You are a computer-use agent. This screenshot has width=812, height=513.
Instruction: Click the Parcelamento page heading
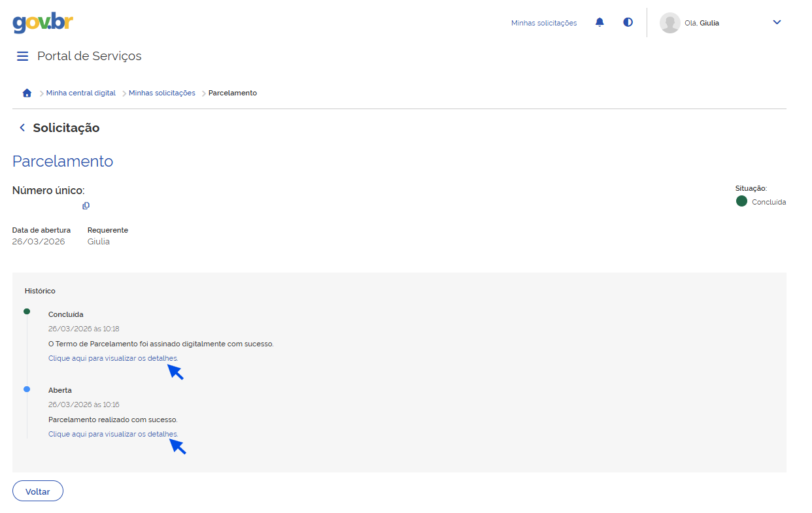[63, 161]
